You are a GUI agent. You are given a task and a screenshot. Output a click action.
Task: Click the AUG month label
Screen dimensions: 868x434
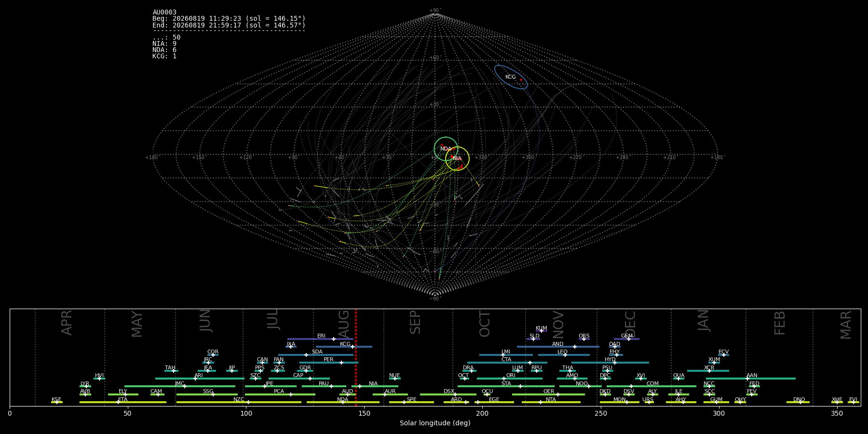click(x=344, y=323)
